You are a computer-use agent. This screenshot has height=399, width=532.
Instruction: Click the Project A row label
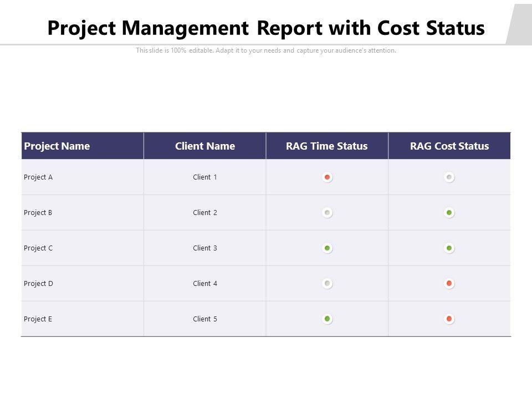tap(38, 177)
